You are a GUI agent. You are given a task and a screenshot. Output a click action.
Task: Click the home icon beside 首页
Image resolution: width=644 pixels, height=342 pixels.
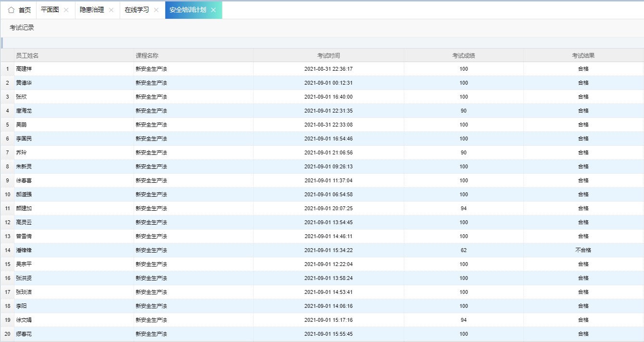point(11,10)
